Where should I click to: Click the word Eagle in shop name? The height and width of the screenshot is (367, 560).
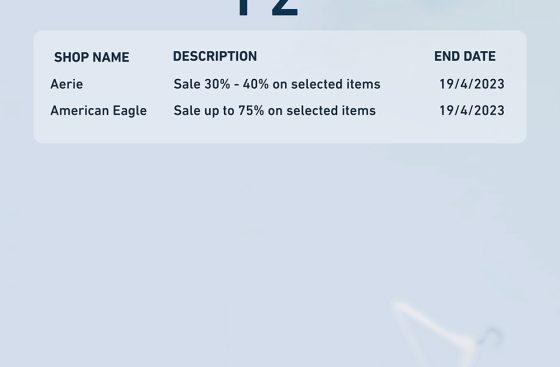130,111
